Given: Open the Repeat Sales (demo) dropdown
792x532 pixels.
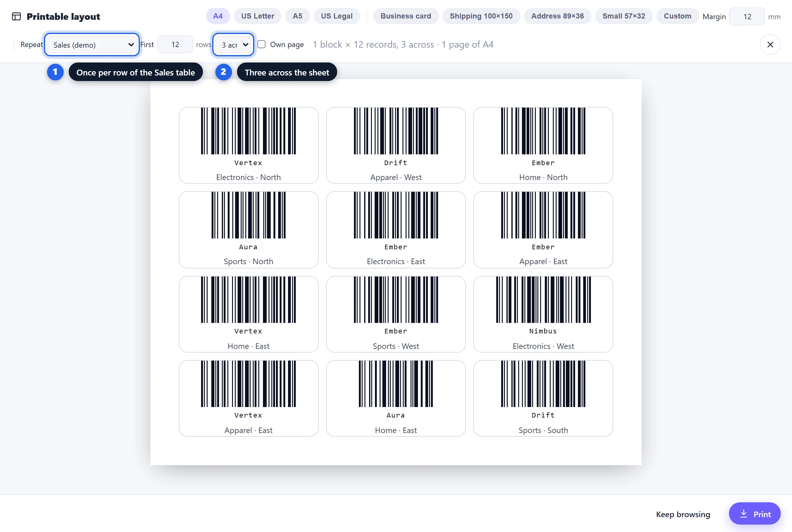Looking at the screenshot, I should [92, 45].
